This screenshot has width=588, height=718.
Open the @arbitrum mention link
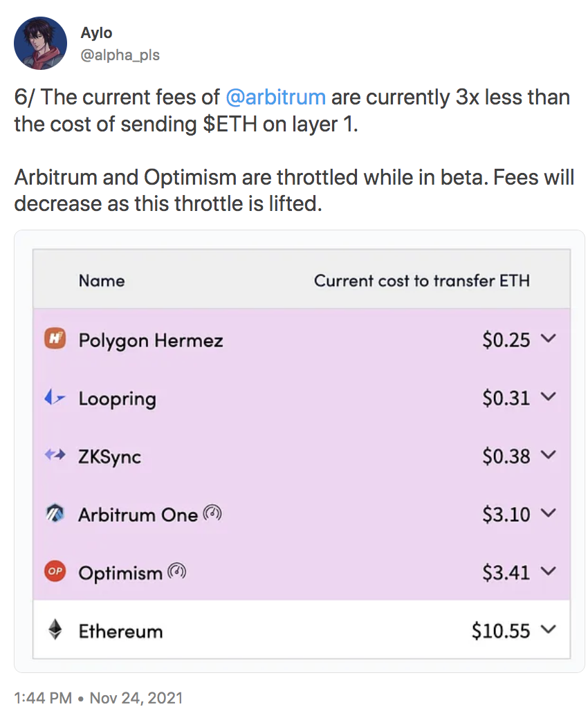276,98
